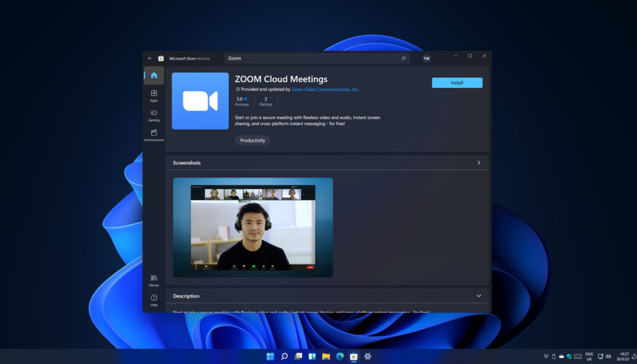The width and height of the screenshot is (637, 364).
Task: Click the Productivity category tag
Action: [x=252, y=140]
